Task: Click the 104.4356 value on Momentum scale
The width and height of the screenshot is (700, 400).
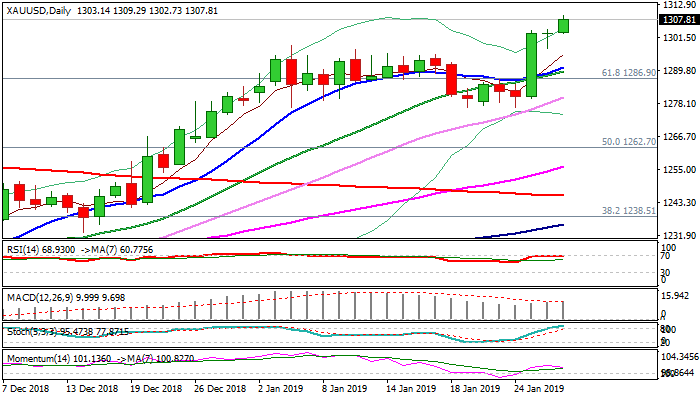Action: 677,356
